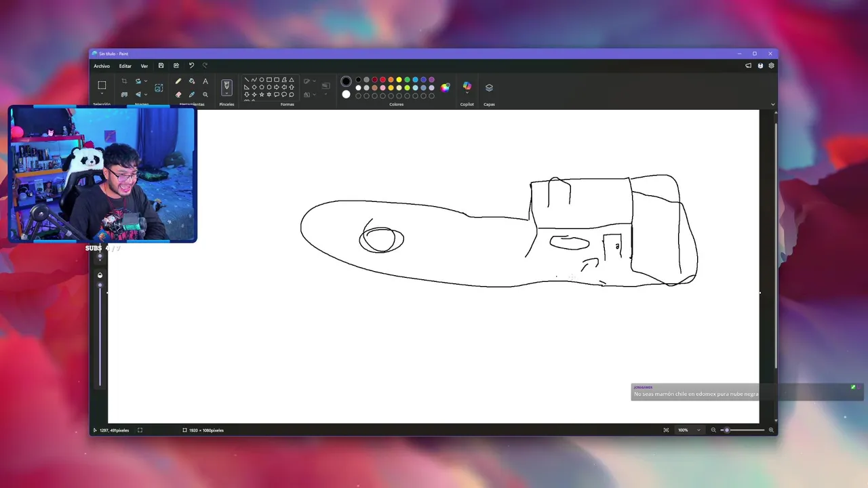Click the 1920 × 1080pixeles canvas size text
This screenshot has height=488, width=868.
[x=206, y=430]
